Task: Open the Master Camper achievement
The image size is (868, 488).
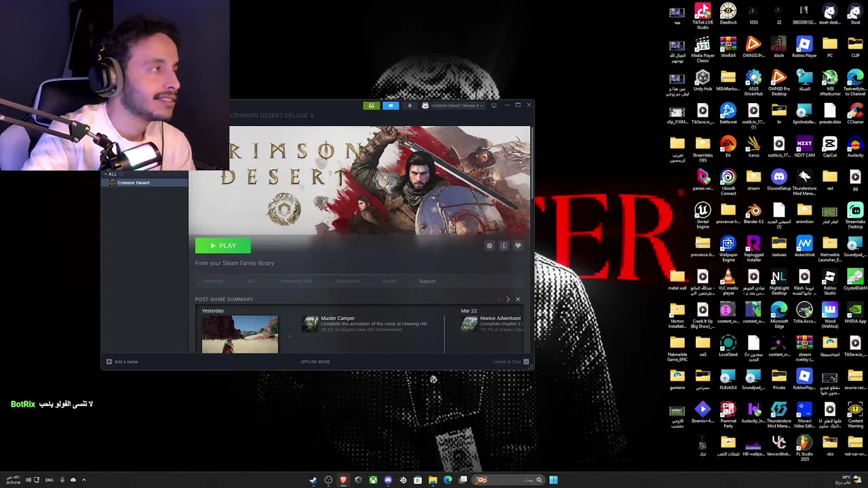Action: pos(366,324)
